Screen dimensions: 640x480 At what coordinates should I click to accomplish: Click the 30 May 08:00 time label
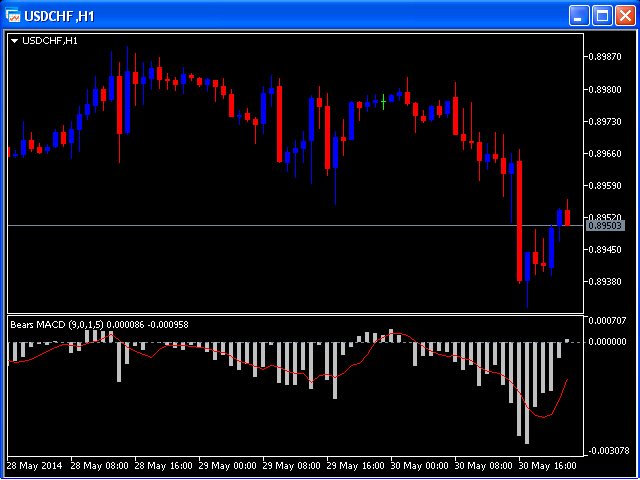pos(484,466)
